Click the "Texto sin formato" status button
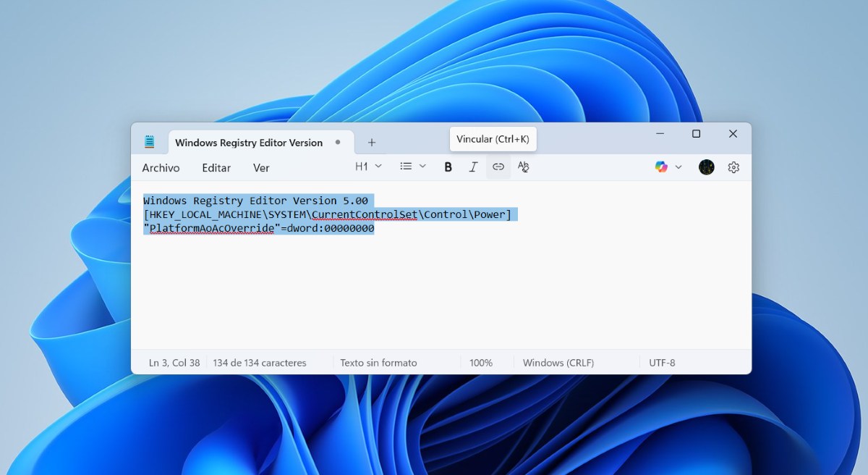 click(378, 363)
